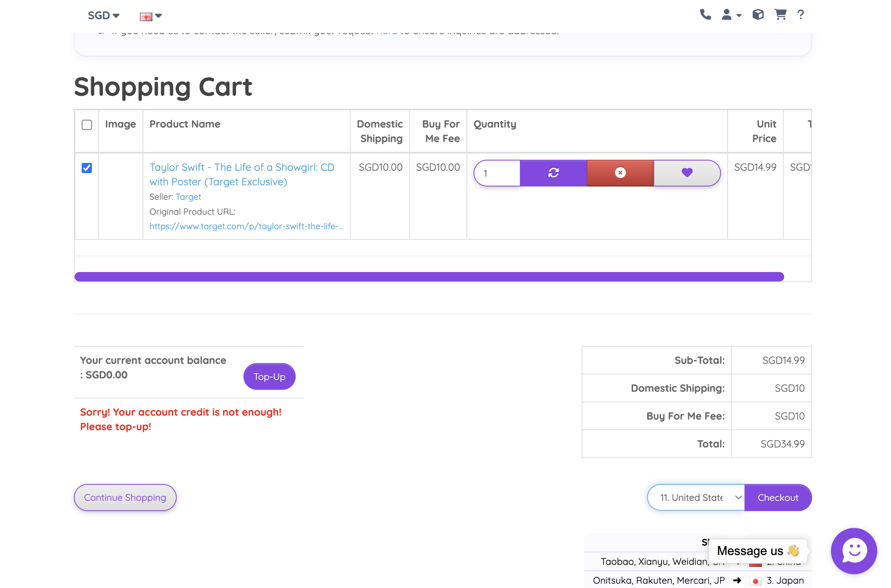Image resolution: width=891 pixels, height=588 pixels.
Task: Click the quantity input field
Action: click(498, 173)
